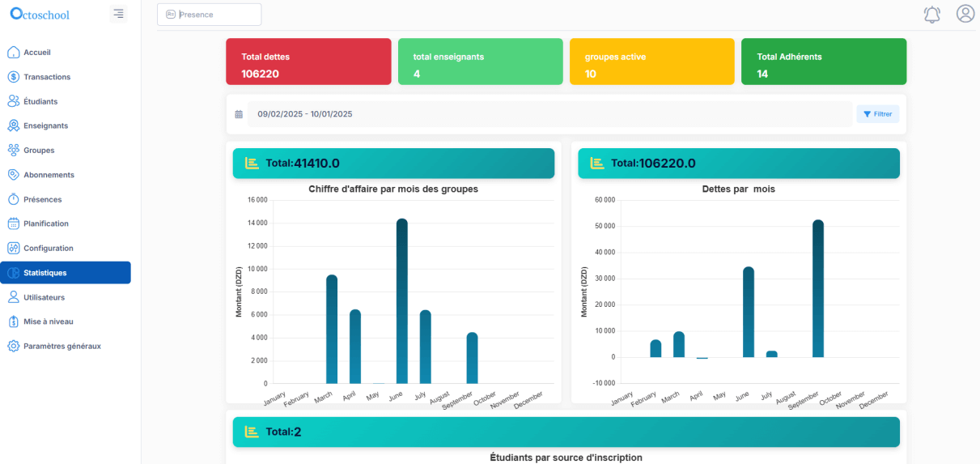This screenshot has height=464, width=980.
Task: Click the Planification calendar icon in sidebar
Action: (13, 223)
